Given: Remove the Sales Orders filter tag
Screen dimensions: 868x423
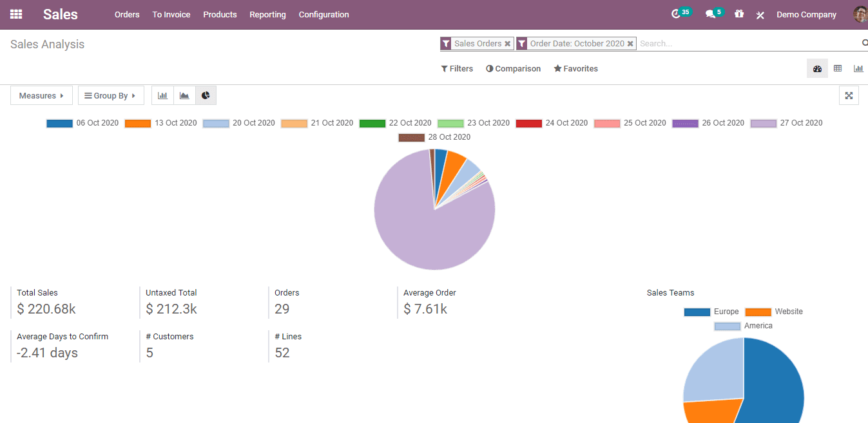Looking at the screenshot, I should (x=508, y=44).
